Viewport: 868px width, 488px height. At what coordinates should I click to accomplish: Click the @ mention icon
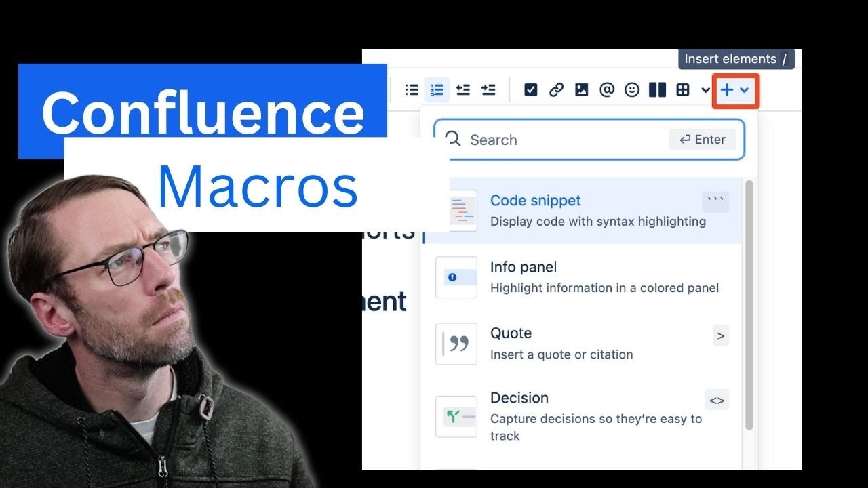point(607,89)
